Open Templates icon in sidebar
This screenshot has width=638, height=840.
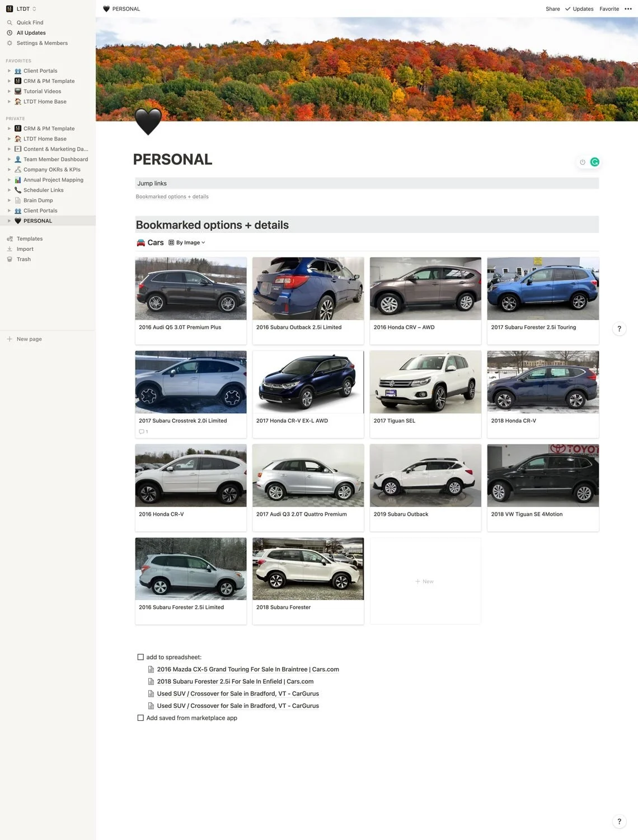coord(10,239)
